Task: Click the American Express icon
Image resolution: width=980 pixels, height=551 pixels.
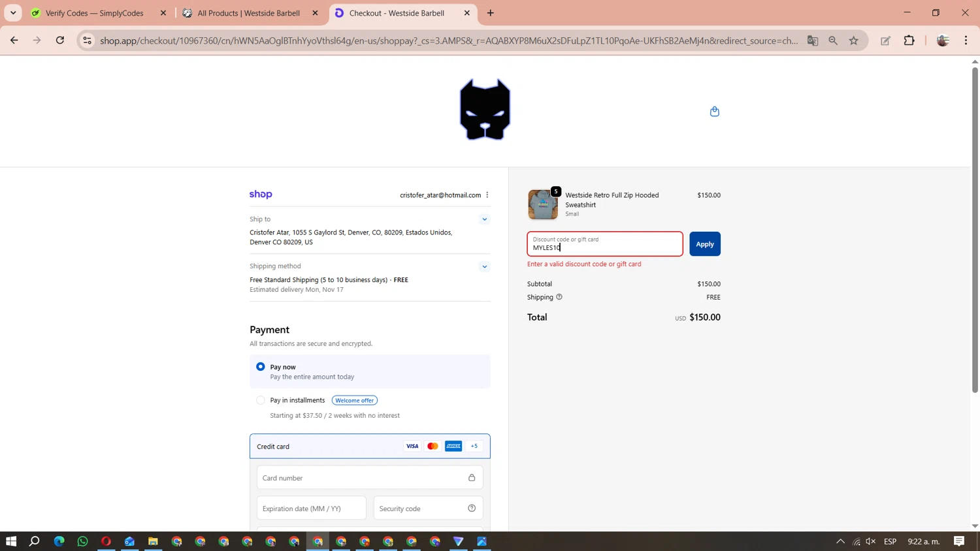Action: coord(453,447)
